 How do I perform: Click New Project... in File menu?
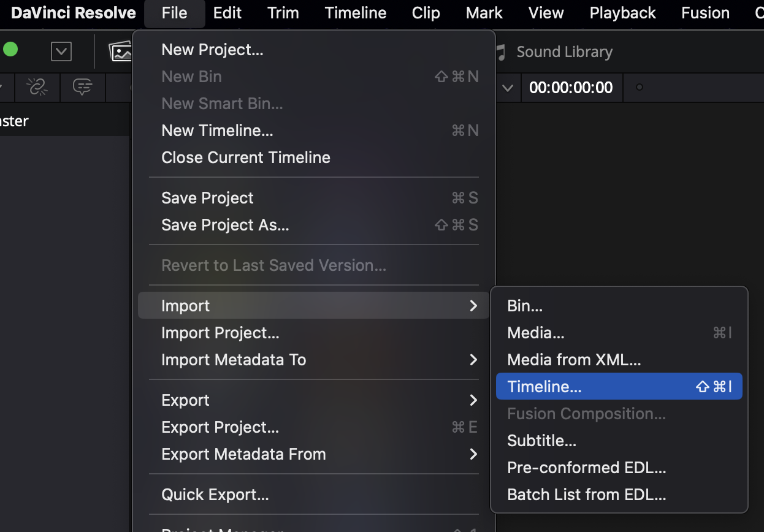click(x=212, y=50)
